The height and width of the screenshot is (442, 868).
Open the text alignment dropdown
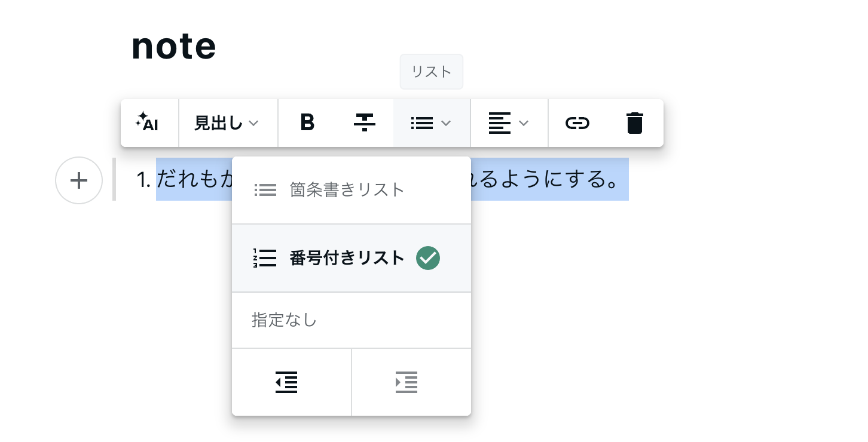tap(509, 123)
